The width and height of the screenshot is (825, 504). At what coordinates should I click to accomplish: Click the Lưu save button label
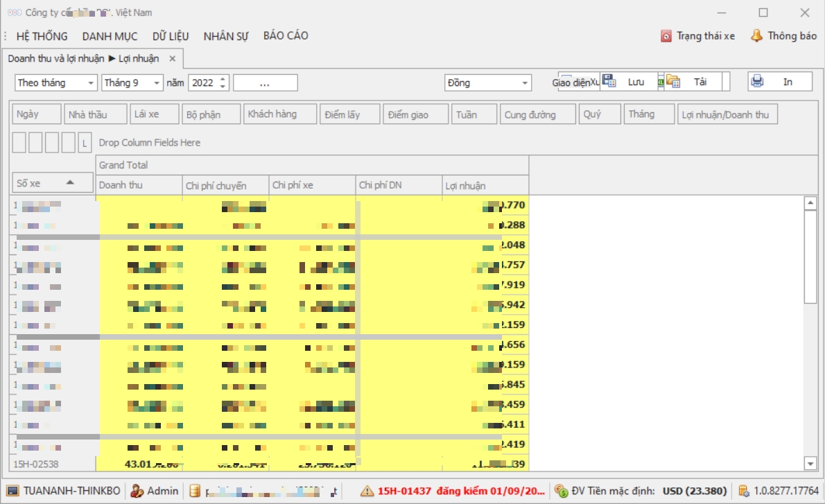[x=636, y=82]
